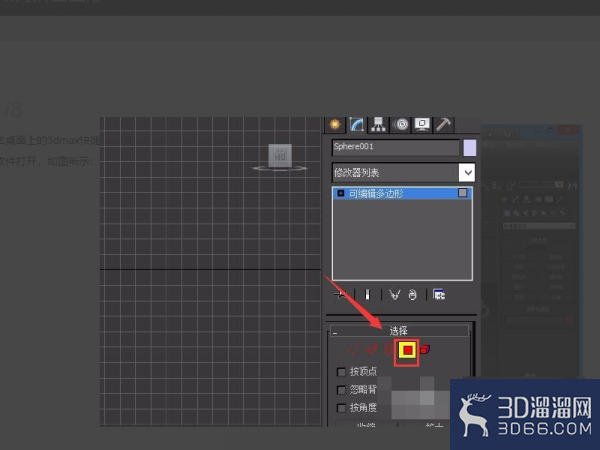Click Remove Modifier from stack icon
600x450 pixels.
point(412,295)
